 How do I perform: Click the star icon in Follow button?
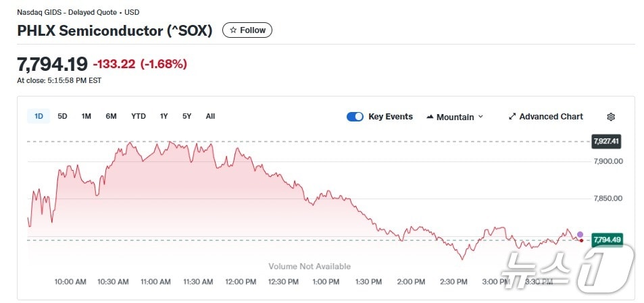pos(233,30)
